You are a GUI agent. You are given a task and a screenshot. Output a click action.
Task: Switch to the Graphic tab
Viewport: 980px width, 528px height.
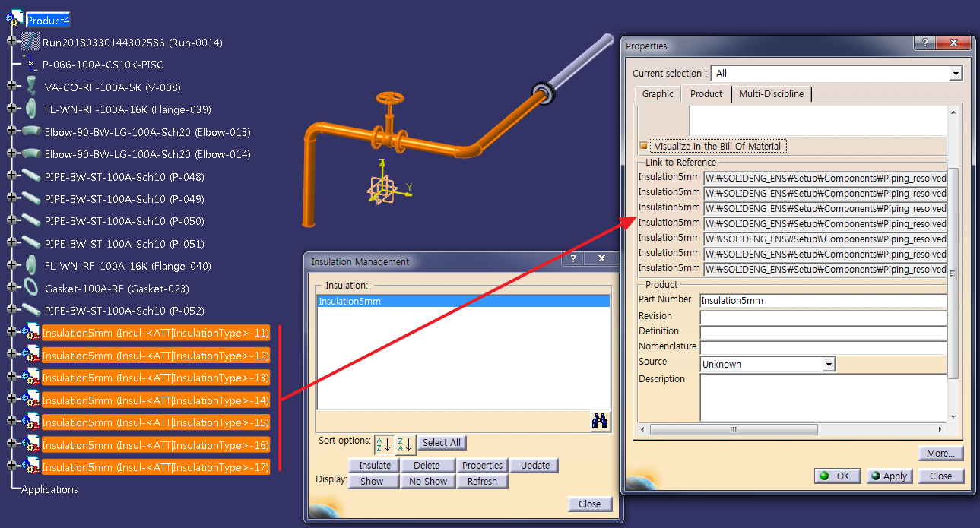(658, 94)
